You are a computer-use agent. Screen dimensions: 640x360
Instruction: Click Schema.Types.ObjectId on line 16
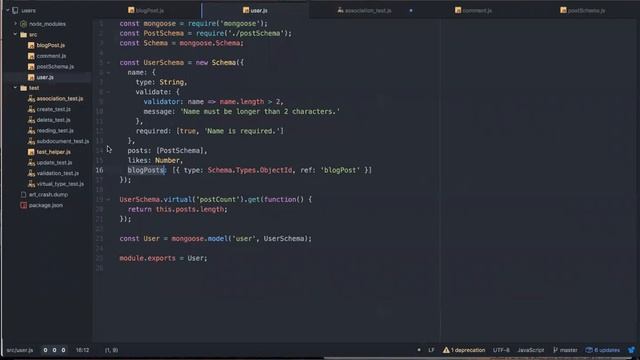coord(250,170)
